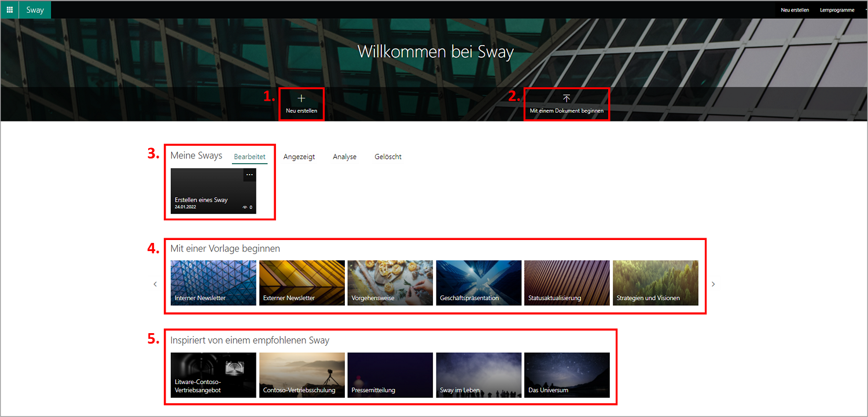The width and height of the screenshot is (868, 417).
Task: Open the Gelöscht tab
Action: point(388,157)
